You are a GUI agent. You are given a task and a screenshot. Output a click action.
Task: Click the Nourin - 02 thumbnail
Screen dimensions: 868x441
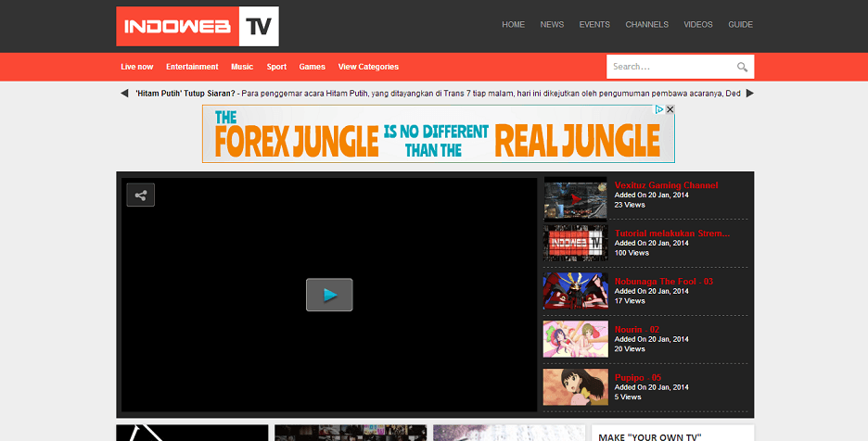pyautogui.click(x=576, y=339)
